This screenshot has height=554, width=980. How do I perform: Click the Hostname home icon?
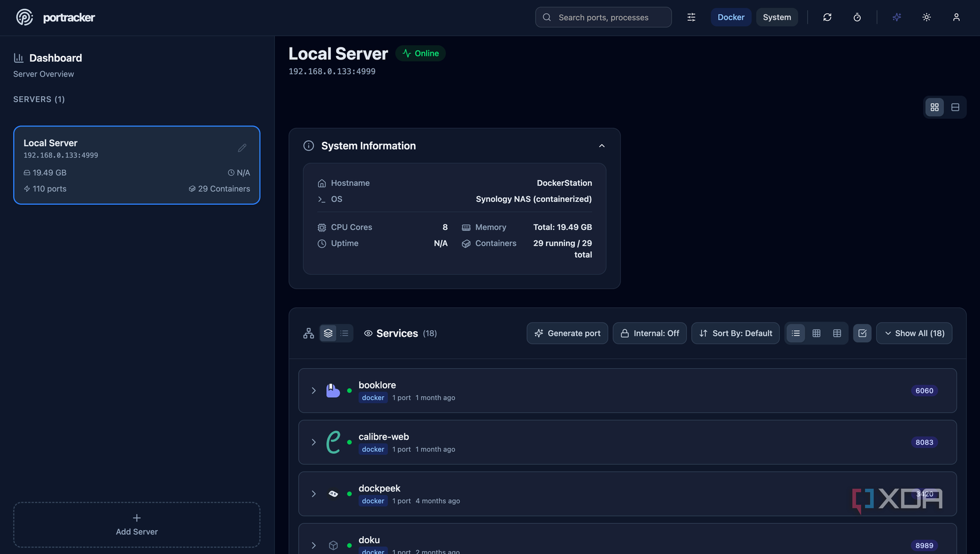[322, 183]
